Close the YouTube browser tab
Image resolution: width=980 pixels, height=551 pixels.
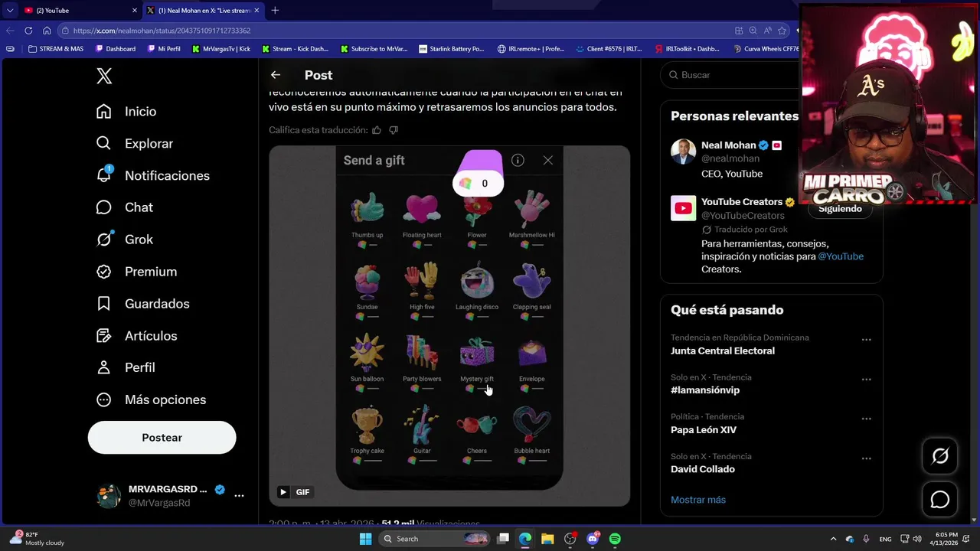pos(135,11)
